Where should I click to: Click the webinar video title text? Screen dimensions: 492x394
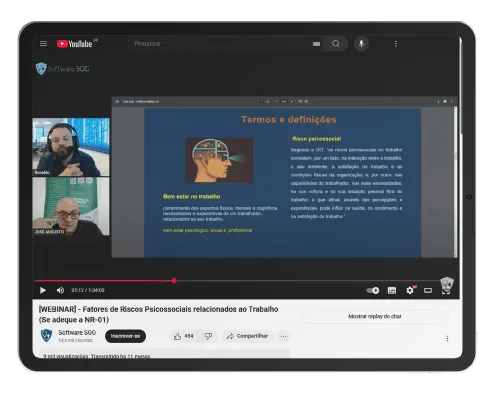coord(158,314)
